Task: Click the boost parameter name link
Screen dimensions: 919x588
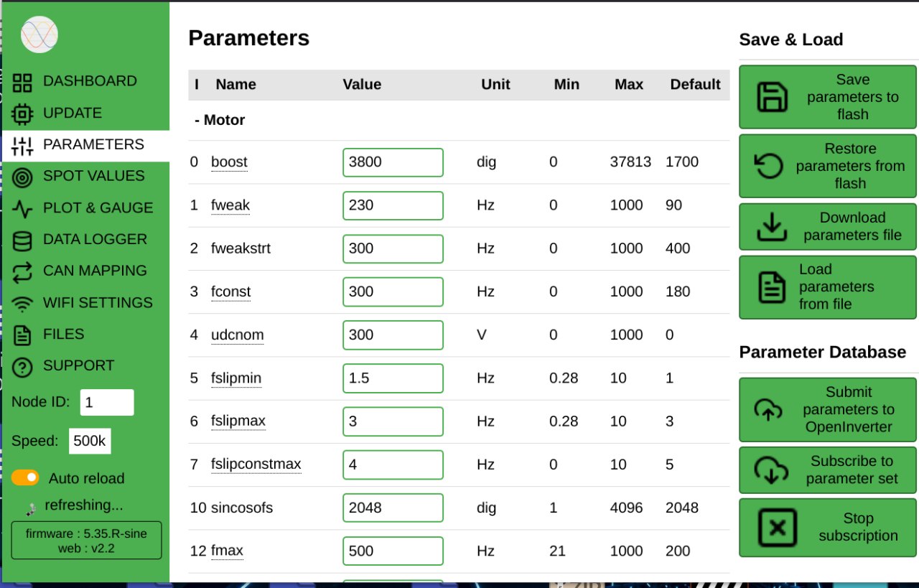Action: coord(229,162)
